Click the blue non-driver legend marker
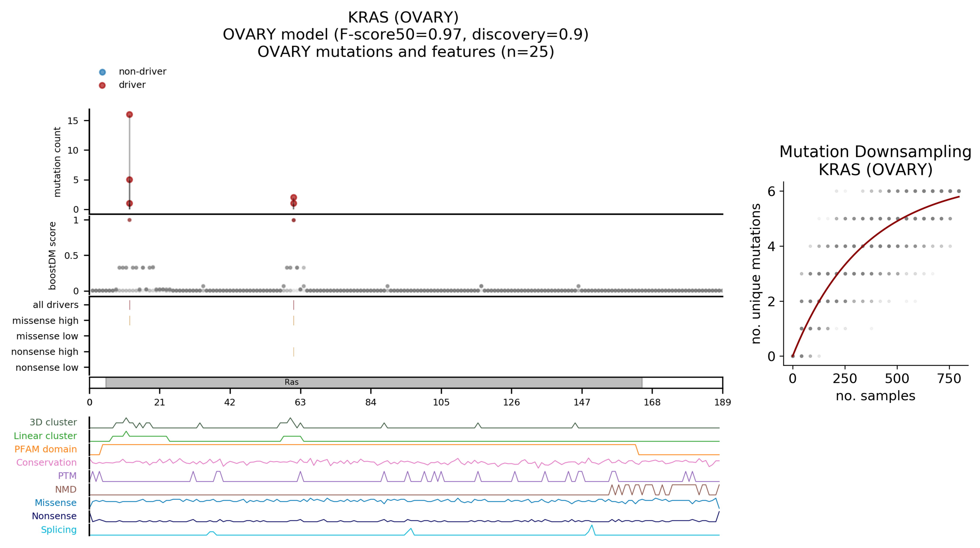 coord(102,72)
